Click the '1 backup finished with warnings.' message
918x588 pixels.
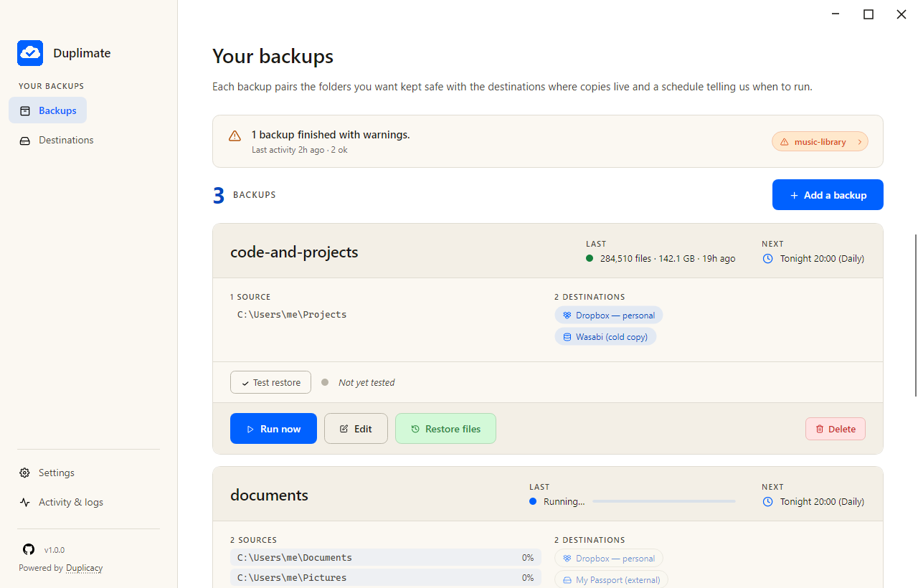(331, 135)
